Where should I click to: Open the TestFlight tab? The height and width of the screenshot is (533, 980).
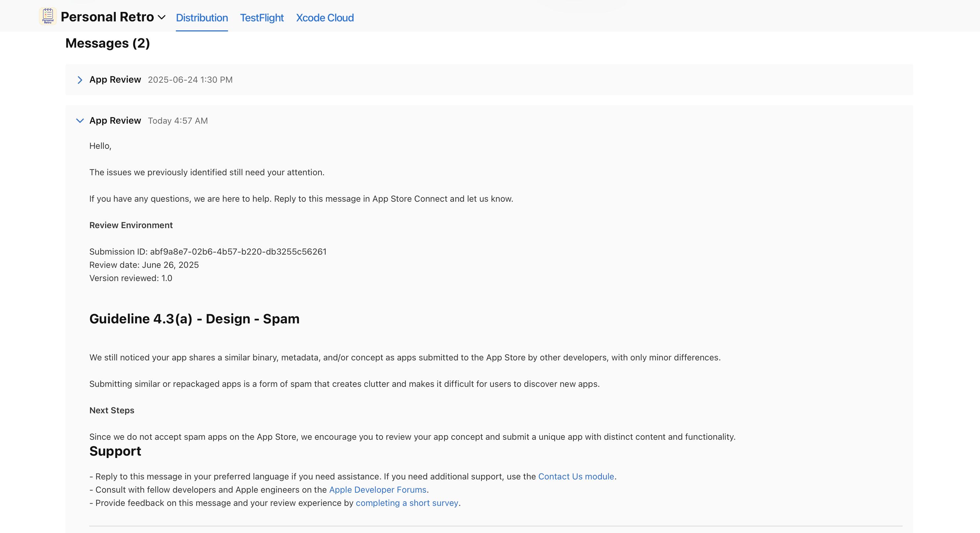[x=262, y=18]
